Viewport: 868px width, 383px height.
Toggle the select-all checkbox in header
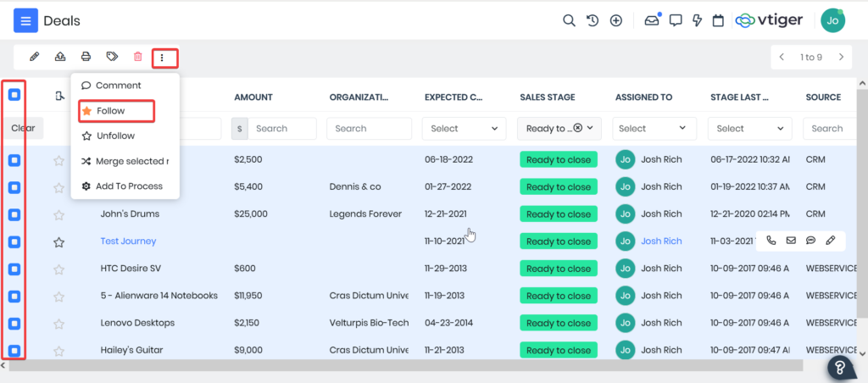pos(14,95)
